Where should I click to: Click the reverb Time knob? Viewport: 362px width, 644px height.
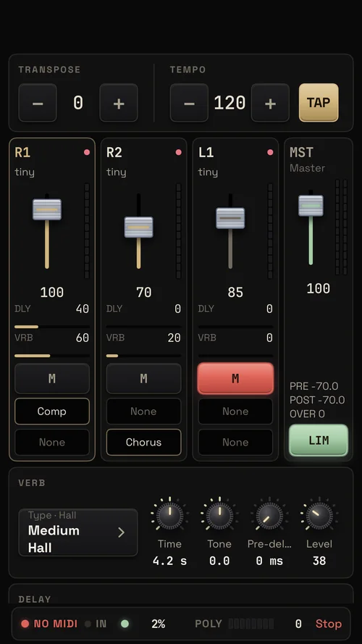[x=169, y=516]
